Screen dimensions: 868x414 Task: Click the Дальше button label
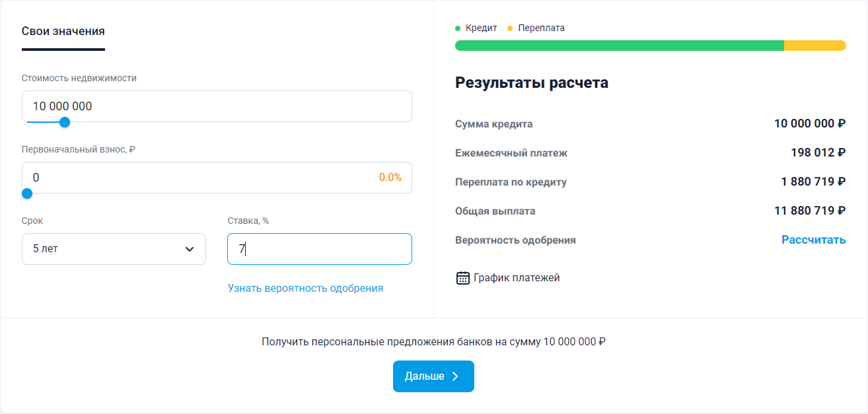(x=425, y=376)
